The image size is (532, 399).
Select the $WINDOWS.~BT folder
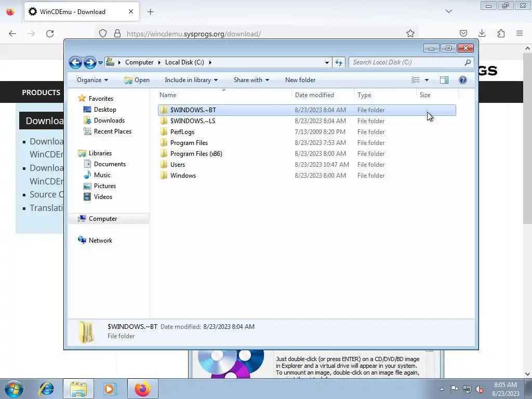[307, 110]
